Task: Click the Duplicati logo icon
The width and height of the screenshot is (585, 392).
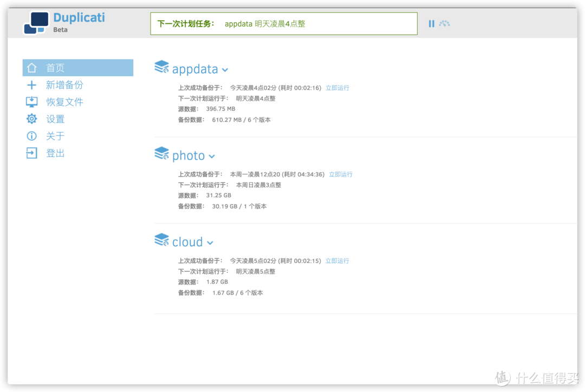Action: point(36,23)
